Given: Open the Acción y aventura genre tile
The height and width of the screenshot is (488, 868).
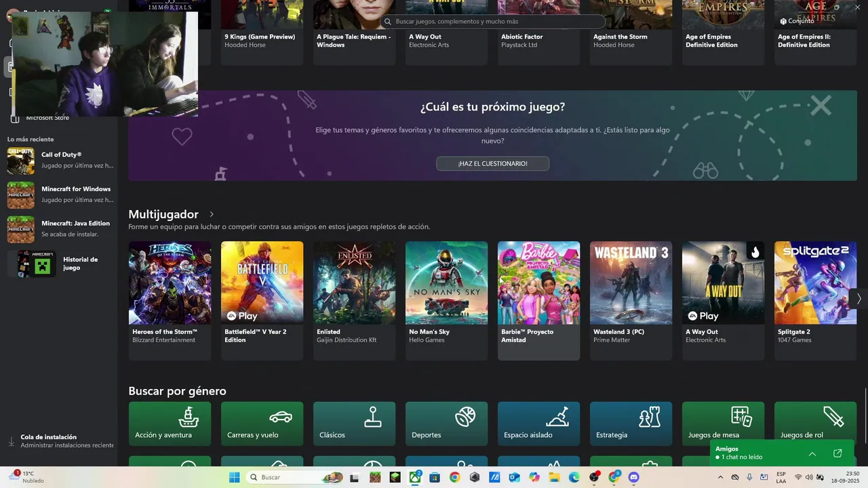Looking at the screenshot, I should click(x=170, y=424).
